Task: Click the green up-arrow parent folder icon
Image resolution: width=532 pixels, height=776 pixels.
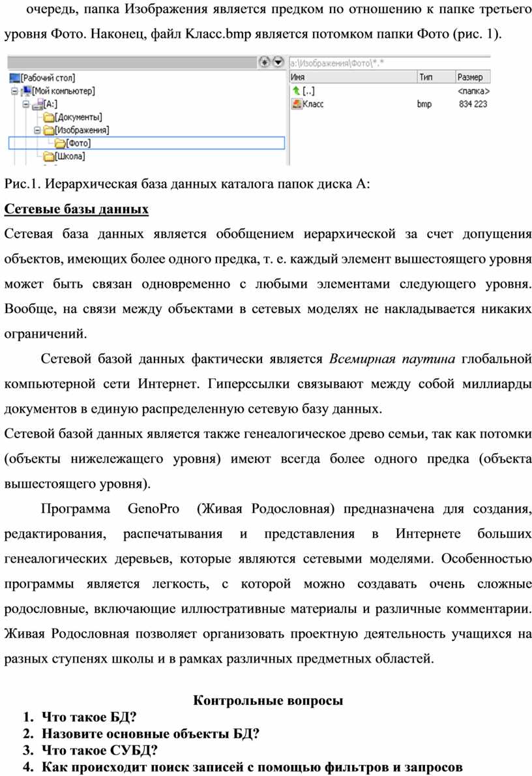Action: 296,91
